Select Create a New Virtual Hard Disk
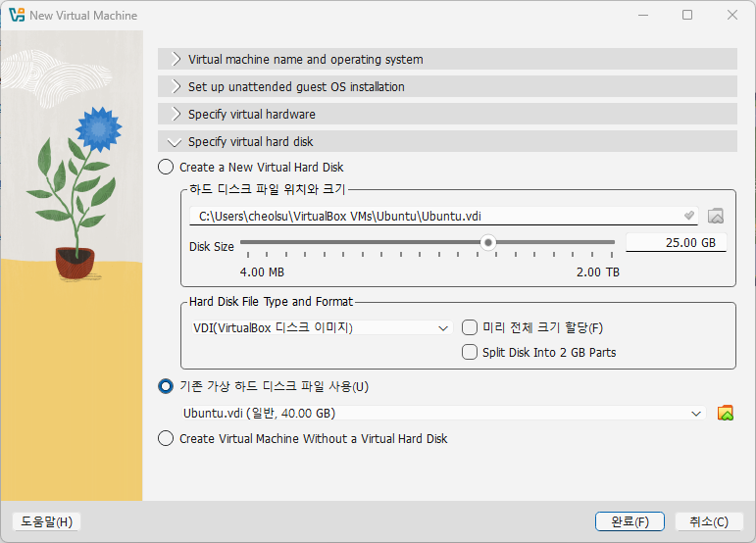The width and height of the screenshot is (756, 543). [x=166, y=168]
